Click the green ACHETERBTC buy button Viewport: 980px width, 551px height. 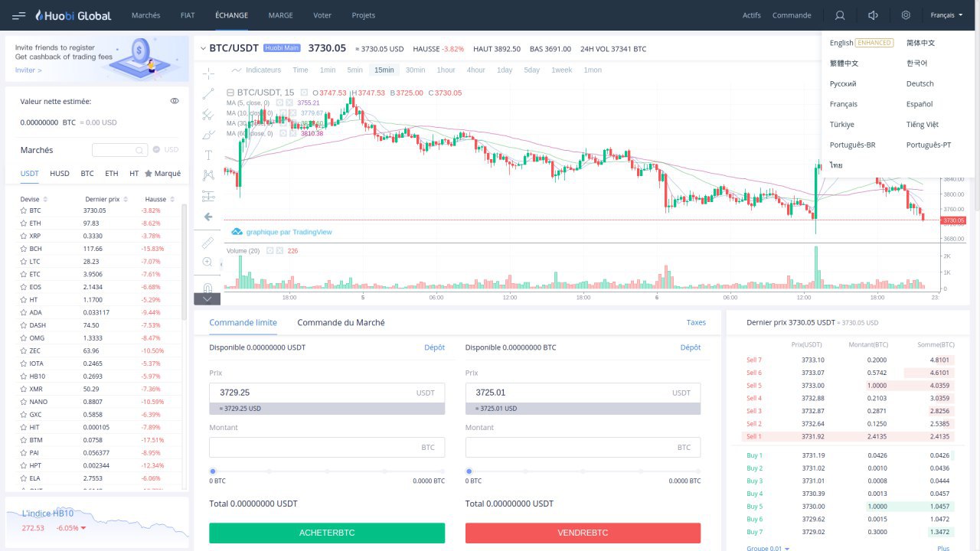point(327,533)
